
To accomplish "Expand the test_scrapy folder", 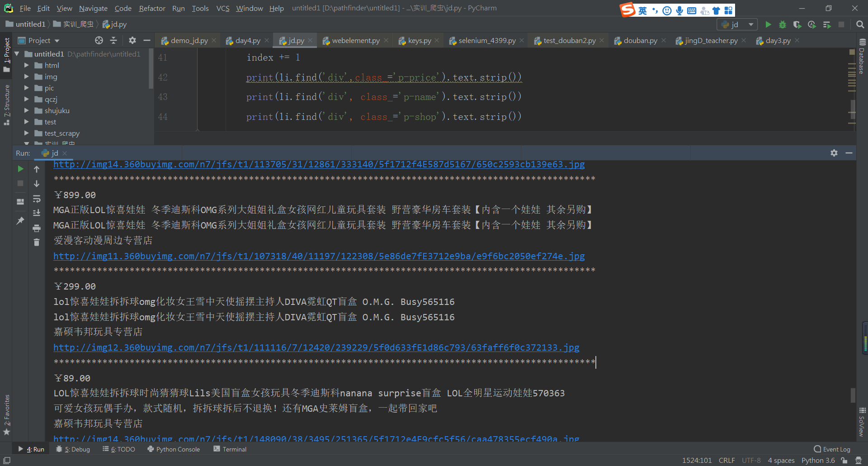I will pos(27,133).
